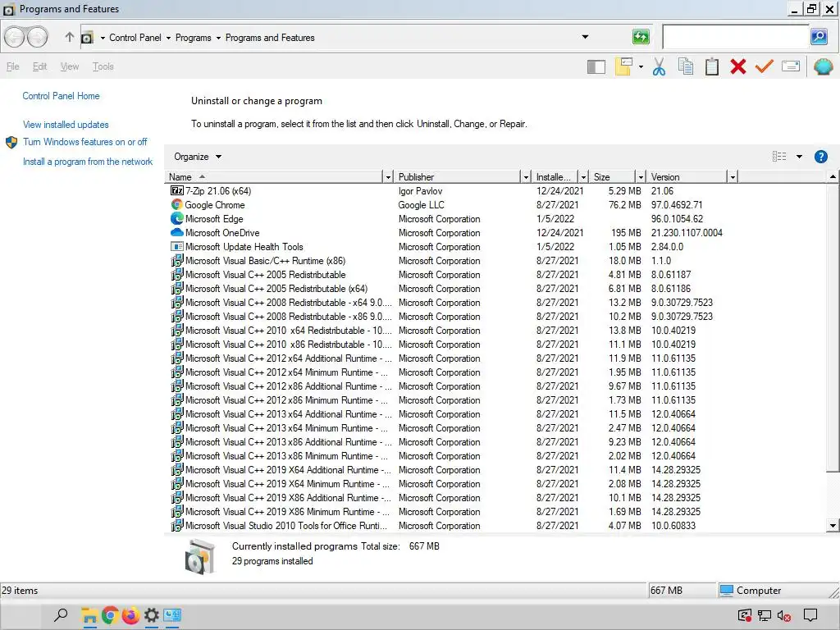Image resolution: width=840 pixels, height=630 pixels.
Task: Click the Forward navigation arrow button
Action: 37,37
